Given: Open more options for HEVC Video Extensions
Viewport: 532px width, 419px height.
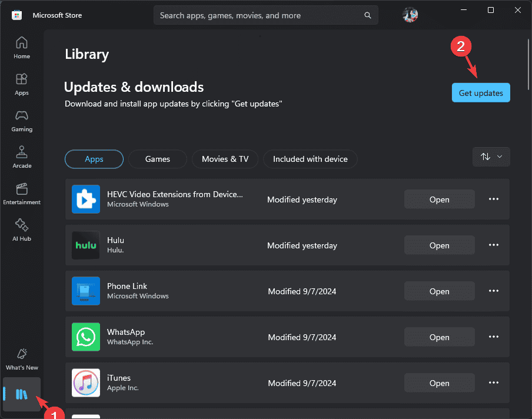Looking at the screenshot, I should click(494, 199).
